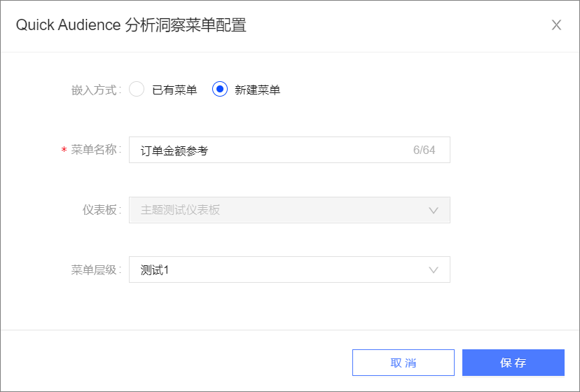The height and width of the screenshot is (392, 580).
Task: Select the 已有菜单 radio button
Action: (x=137, y=89)
